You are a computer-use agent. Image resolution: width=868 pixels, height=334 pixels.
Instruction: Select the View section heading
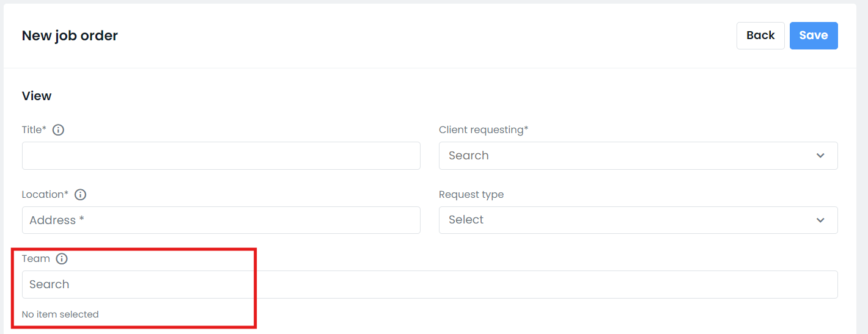(37, 96)
